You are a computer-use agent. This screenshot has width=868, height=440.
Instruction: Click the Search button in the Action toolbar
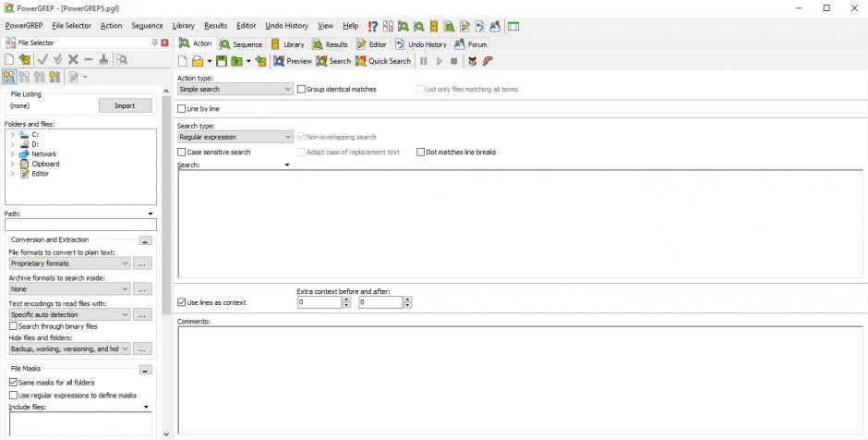333,61
